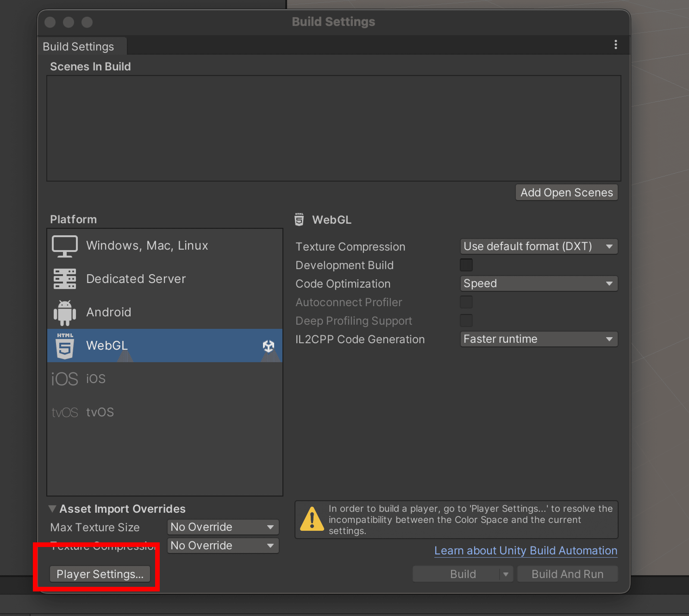
Task: Select the WebGL platform row label
Action: (106, 346)
